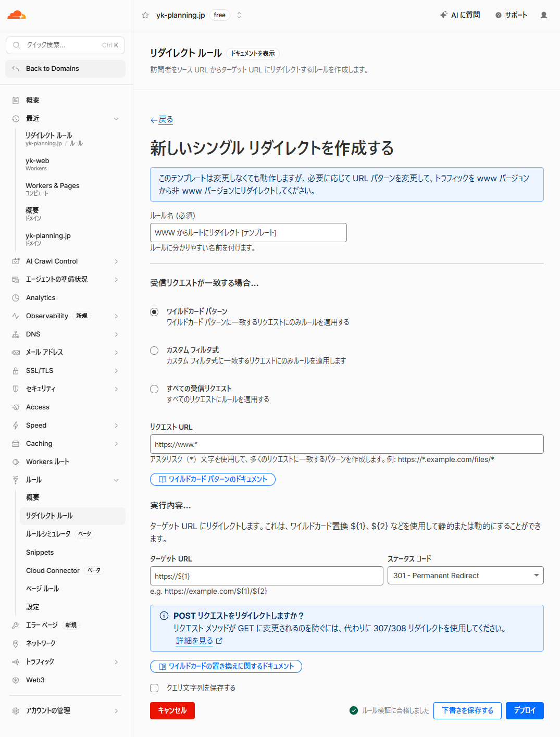Click the セキュリティ shield icon
Screen dimensions: 560x737
coord(16,389)
